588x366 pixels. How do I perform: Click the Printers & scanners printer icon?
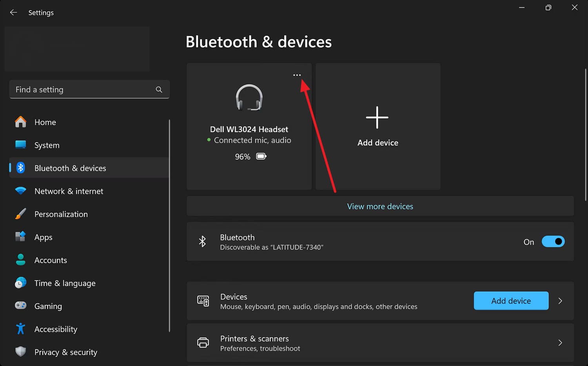point(203,342)
